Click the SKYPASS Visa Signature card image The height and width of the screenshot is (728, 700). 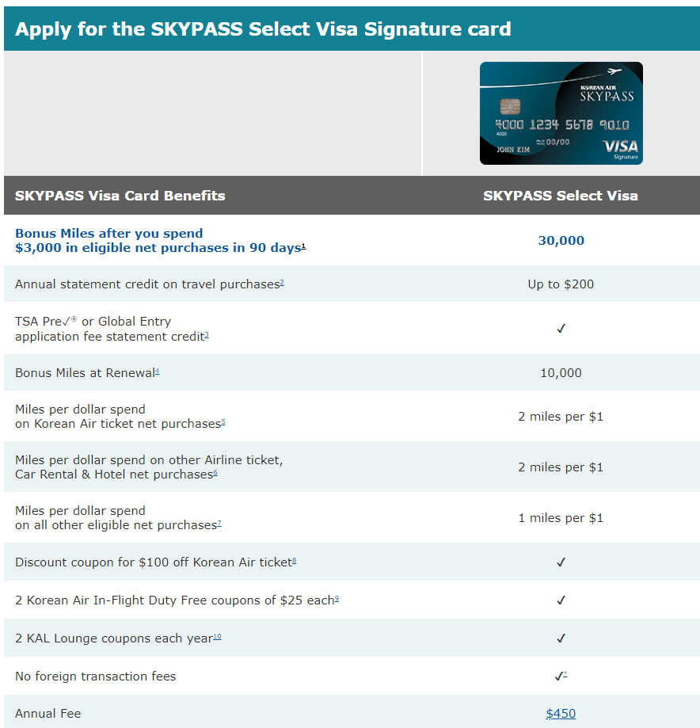(x=561, y=113)
